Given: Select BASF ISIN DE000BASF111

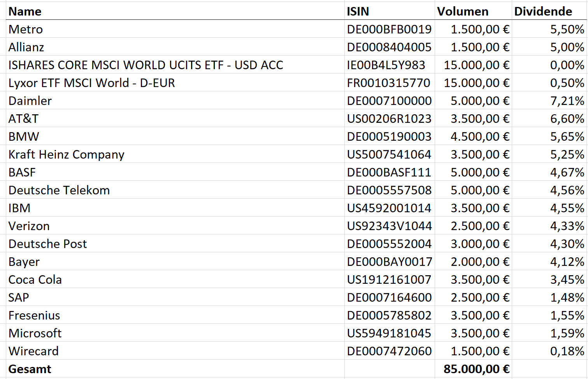Looking at the screenshot, I should pos(389,172).
